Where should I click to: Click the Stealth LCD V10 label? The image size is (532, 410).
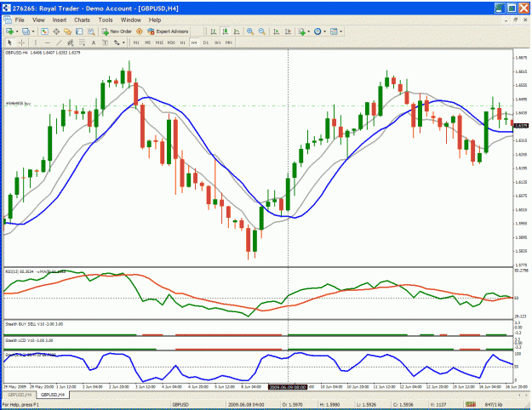[x=29, y=340]
